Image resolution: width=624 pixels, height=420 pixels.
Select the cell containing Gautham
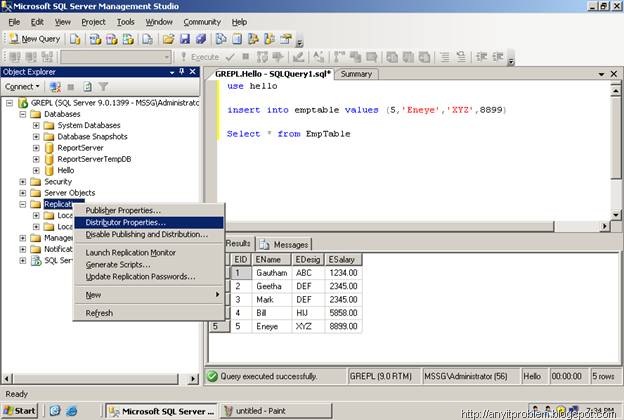pos(272,273)
